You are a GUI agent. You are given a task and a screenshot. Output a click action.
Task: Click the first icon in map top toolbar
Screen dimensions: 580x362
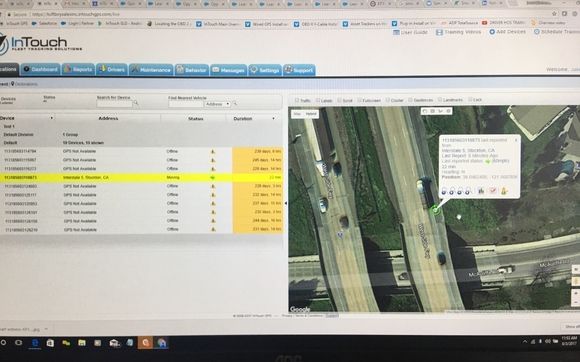tap(425, 111)
